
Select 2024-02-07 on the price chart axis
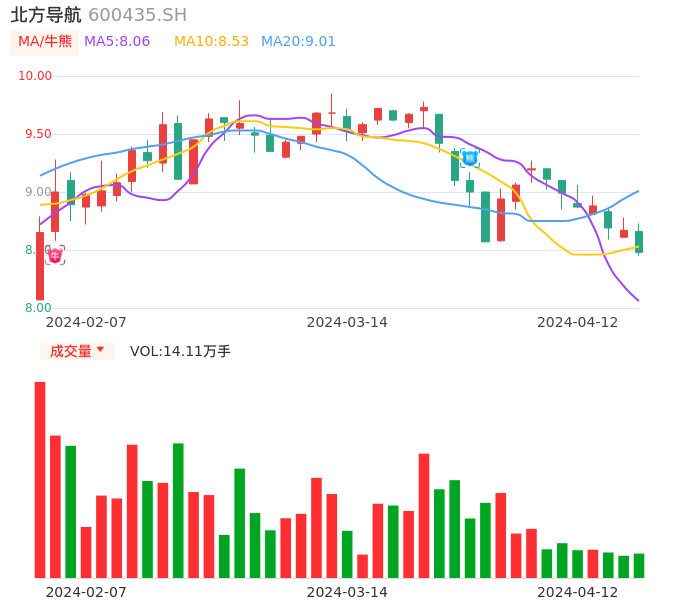86,322
